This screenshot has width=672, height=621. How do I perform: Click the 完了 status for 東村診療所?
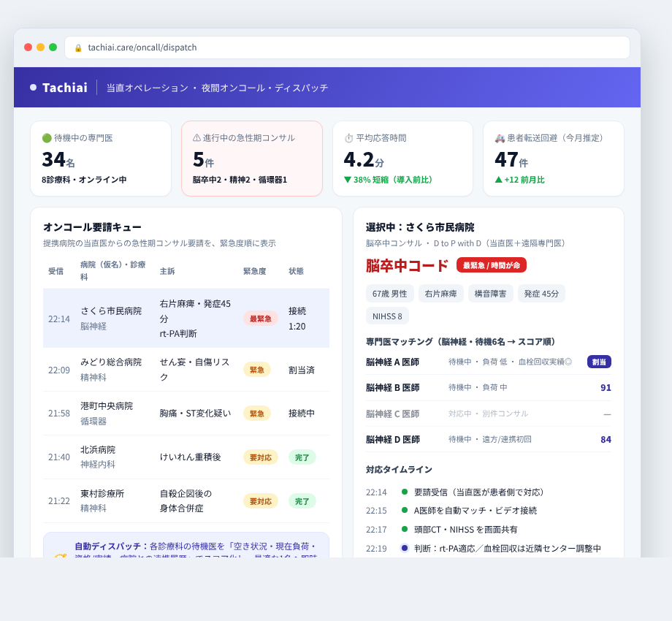click(302, 501)
